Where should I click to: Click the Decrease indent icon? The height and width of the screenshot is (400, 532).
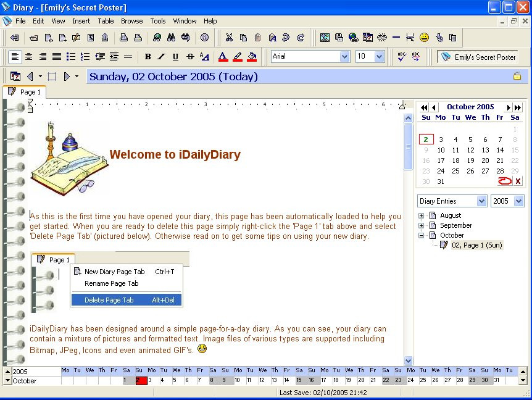point(100,57)
